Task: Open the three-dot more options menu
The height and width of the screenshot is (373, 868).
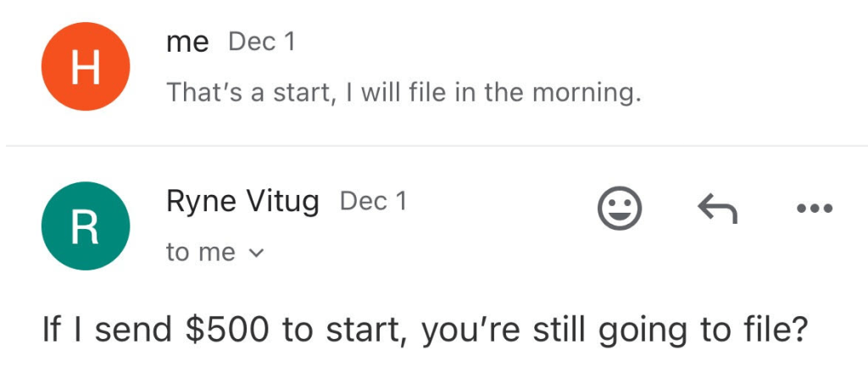Action: 815,208
